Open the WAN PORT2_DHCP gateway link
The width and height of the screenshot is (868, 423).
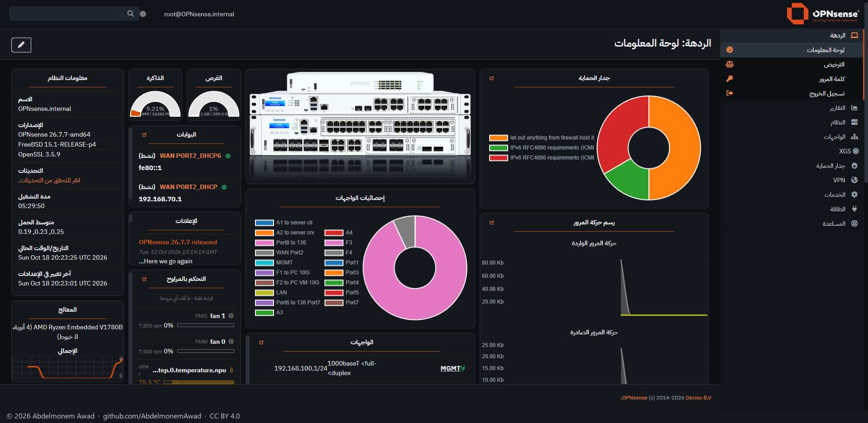point(189,187)
